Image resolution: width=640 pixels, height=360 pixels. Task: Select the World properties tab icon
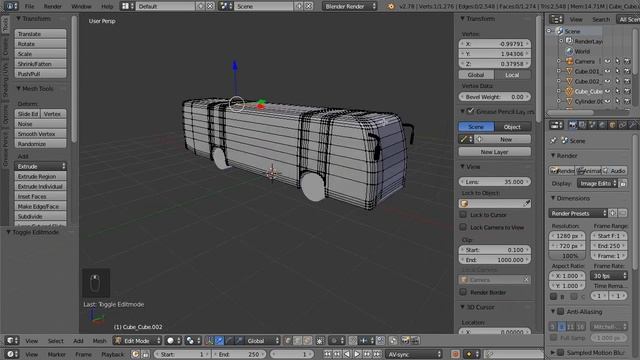tap(602, 125)
